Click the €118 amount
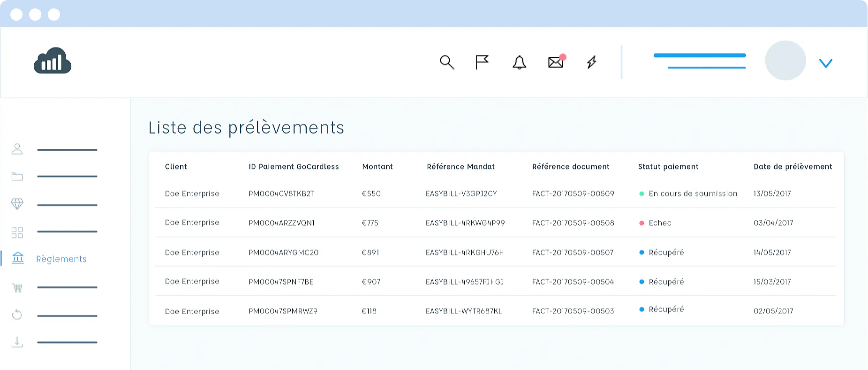868x370 pixels. pos(369,311)
